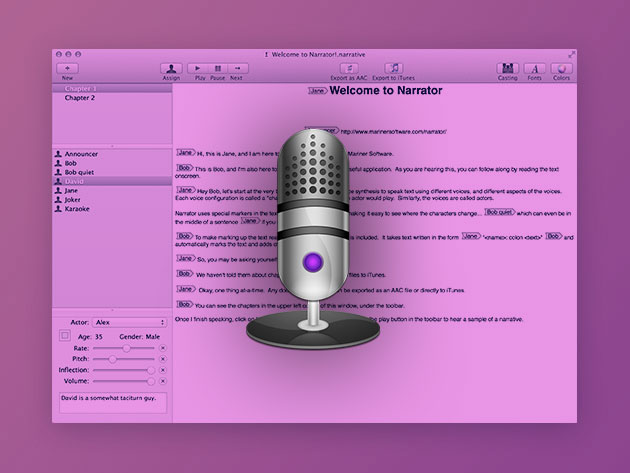Click the Jane marker before "Okay, one thing"
The width and height of the screenshot is (630, 473).
tap(186, 289)
